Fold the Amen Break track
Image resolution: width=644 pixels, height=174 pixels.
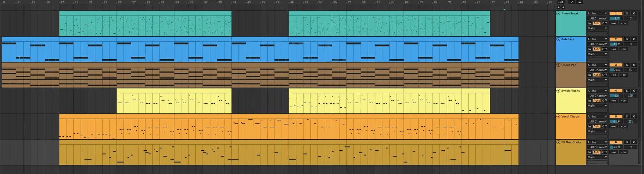click(x=558, y=13)
